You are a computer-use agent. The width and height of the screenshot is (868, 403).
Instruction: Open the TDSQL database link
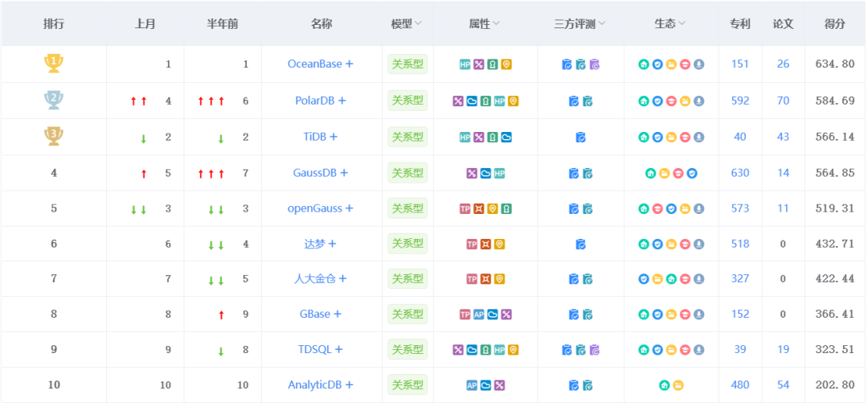point(316,349)
